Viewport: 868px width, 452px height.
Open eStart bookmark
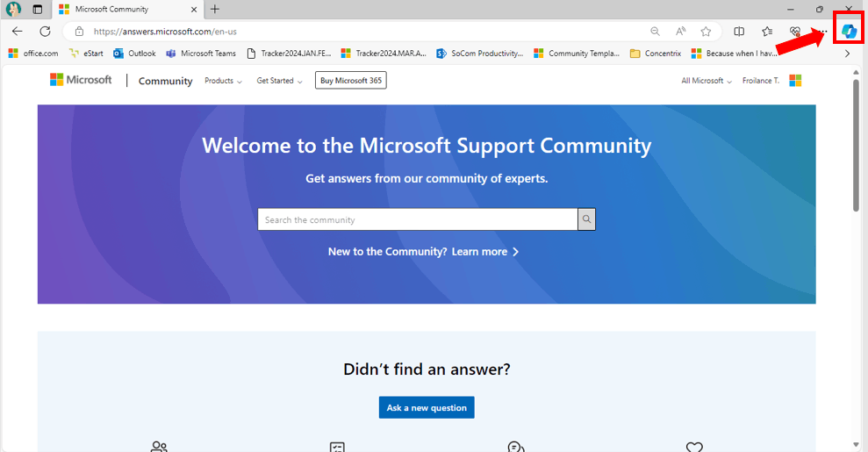[x=86, y=54]
